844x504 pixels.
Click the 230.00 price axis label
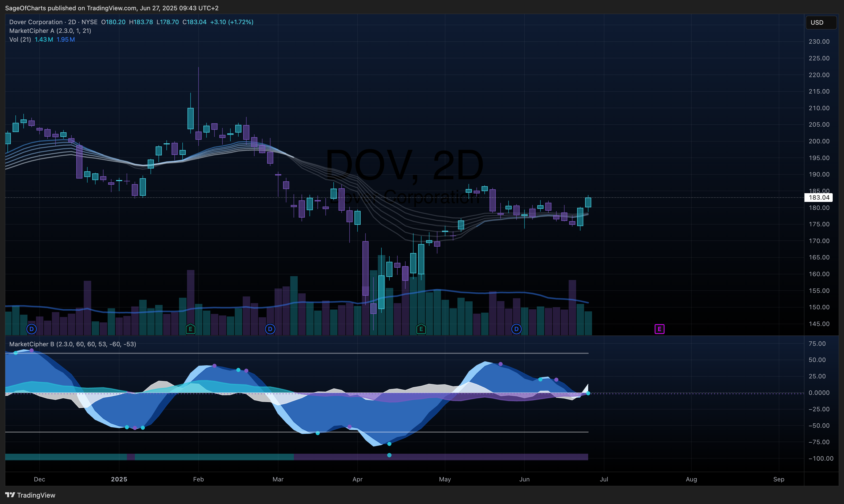click(x=819, y=41)
